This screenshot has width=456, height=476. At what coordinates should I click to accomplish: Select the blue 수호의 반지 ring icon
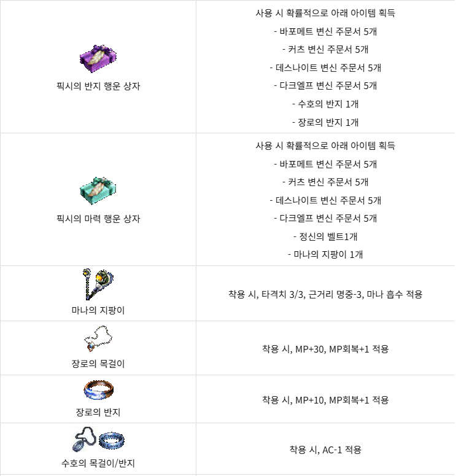click(x=111, y=440)
